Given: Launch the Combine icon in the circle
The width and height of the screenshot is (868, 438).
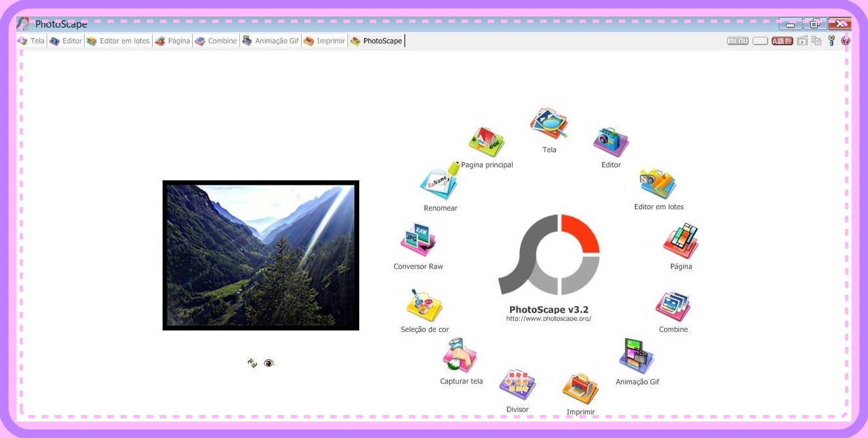Looking at the screenshot, I should 673,307.
